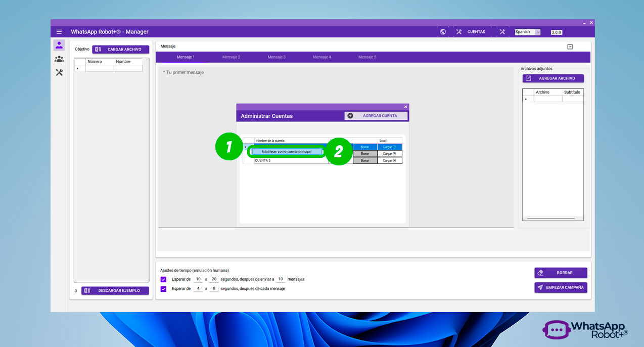Click EMPEZAR CAMPAÑA button
Viewport: 644px width, 347px height.
[x=561, y=287]
